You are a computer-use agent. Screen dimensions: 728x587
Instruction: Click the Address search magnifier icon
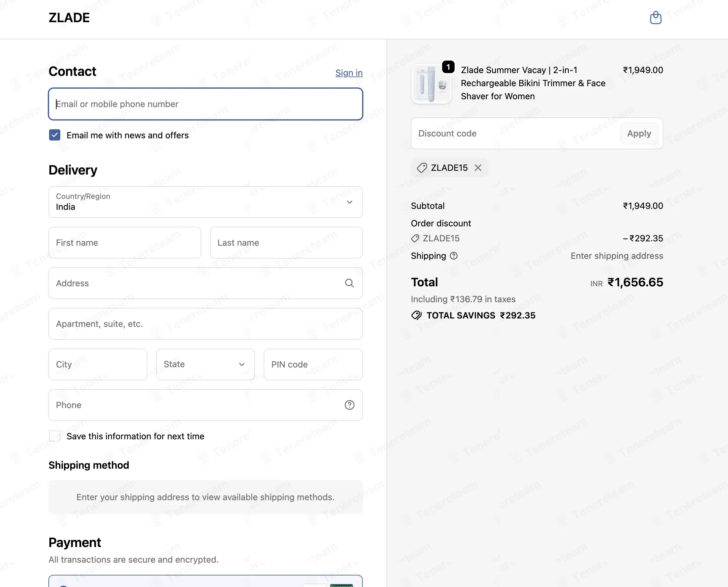pos(349,283)
